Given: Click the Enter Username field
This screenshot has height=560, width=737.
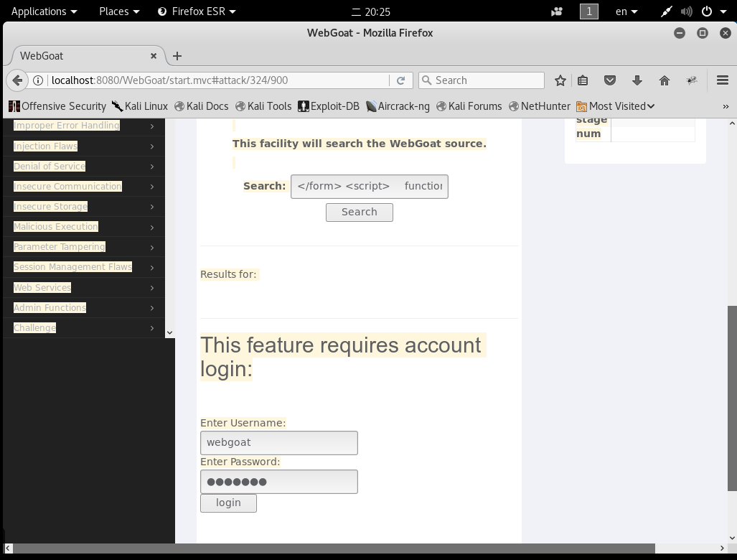Looking at the screenshot, I should pos(279,443).
